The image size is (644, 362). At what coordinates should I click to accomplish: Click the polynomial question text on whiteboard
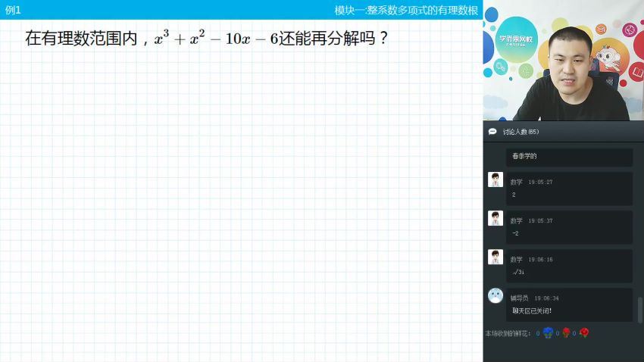pos(206,39)
